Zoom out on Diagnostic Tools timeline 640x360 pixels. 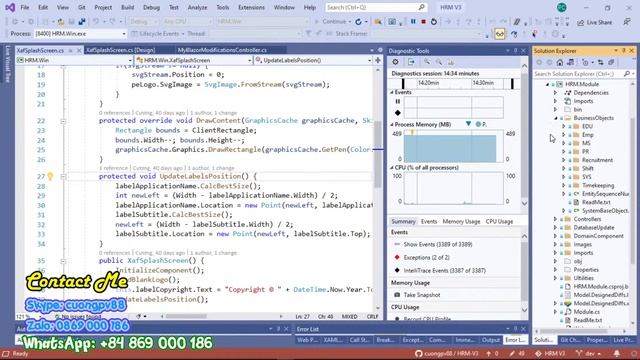pos(439,62)
